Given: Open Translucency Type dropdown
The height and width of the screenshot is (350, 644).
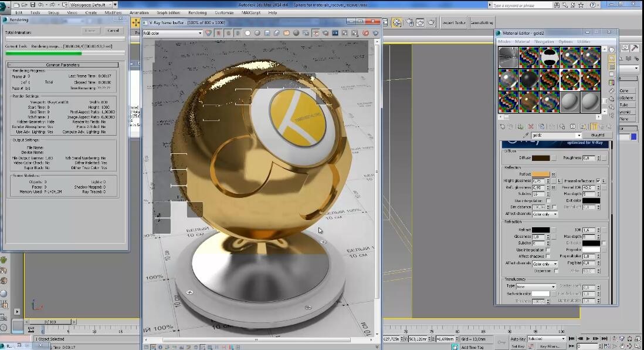Looking at the screenshot, I should 536,286.
